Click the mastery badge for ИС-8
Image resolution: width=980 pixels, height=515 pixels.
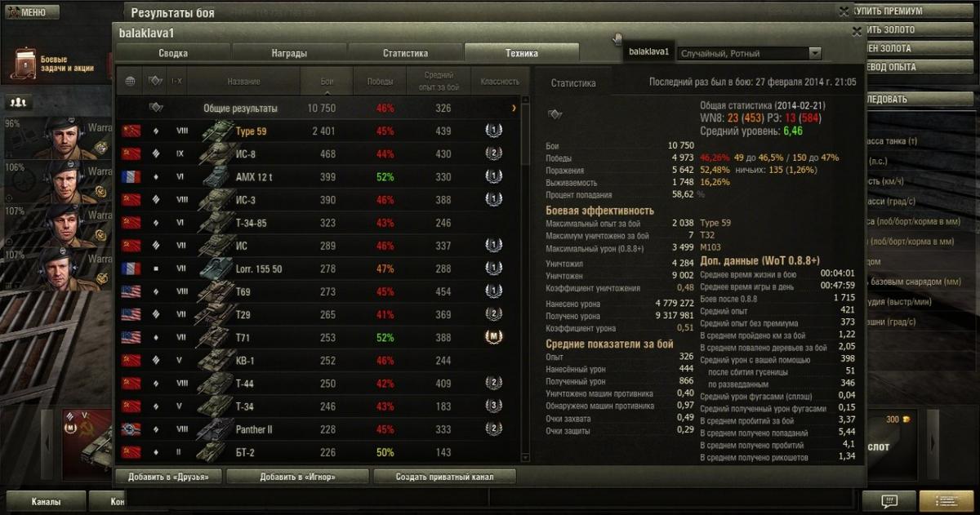click(x=493, y=153)
